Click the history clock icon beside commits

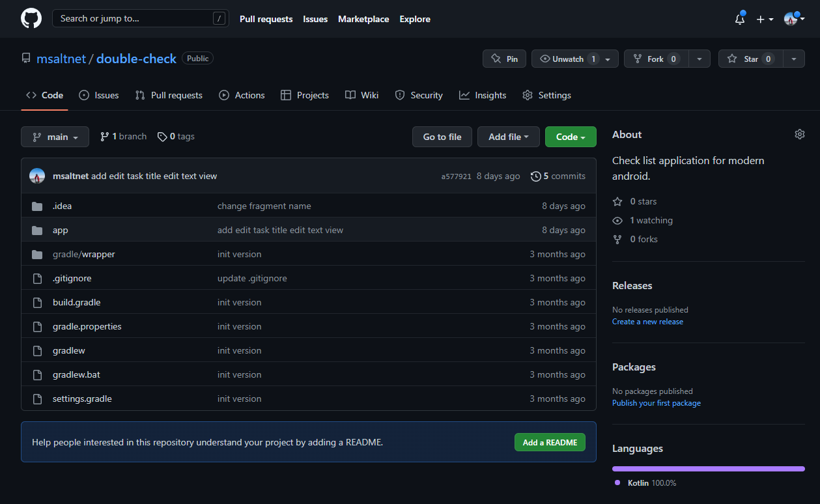point(535,176)
